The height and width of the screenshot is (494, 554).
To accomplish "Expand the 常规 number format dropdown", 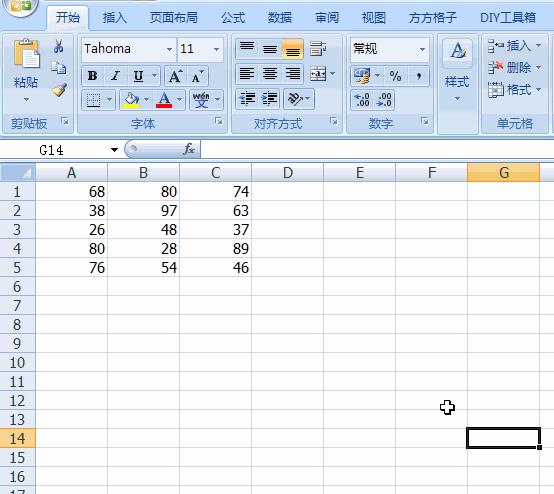I will 423,49.
